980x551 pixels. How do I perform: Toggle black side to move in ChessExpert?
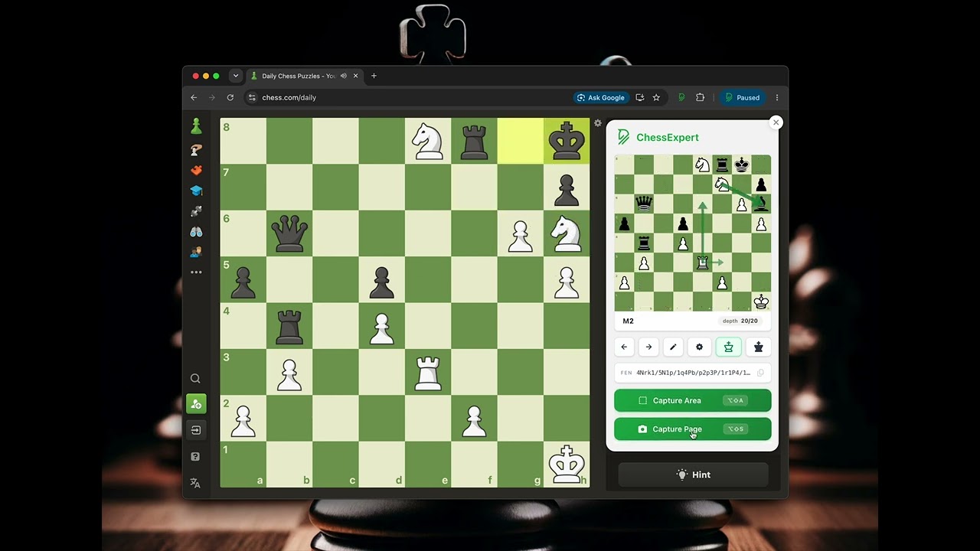pyautogui.click(x=759, y=347)
